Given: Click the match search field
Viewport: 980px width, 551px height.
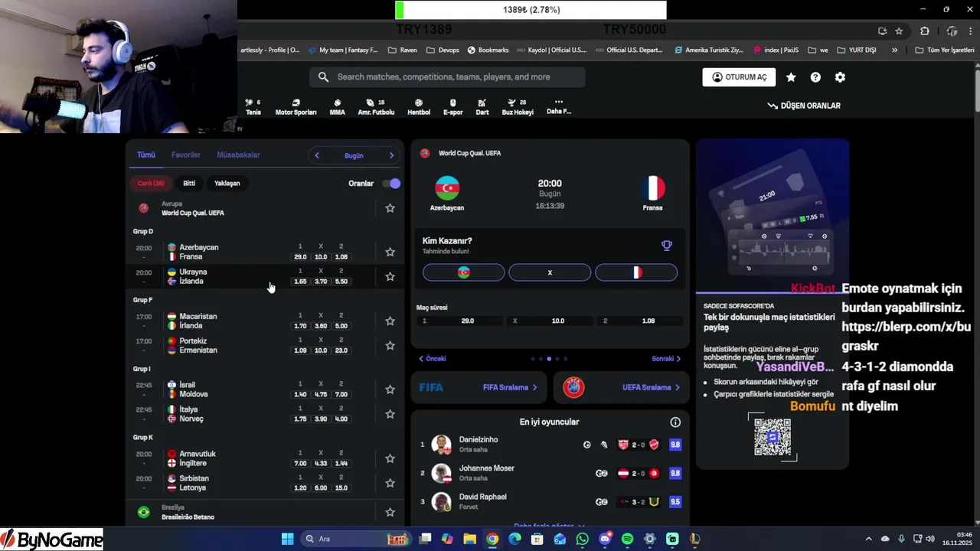Looking at the screenshot, I should click(448, 77).
